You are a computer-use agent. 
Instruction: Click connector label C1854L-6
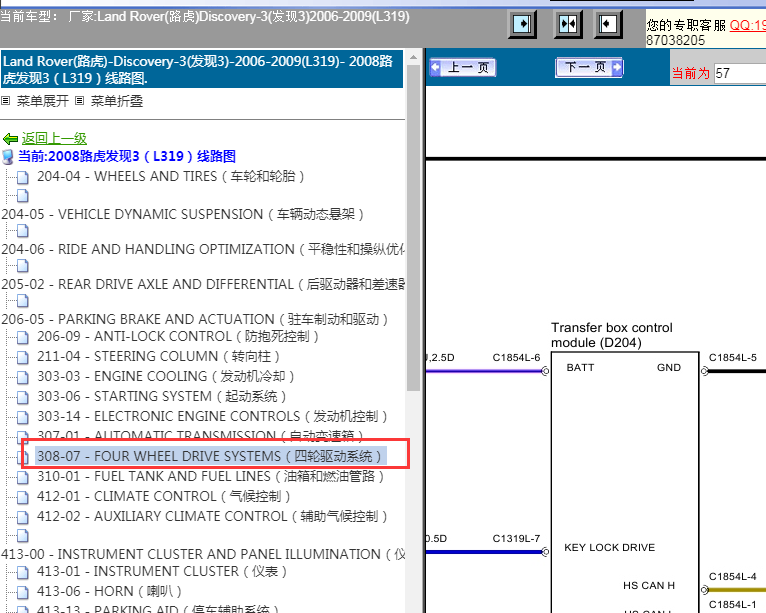click(x=516, y=358)
